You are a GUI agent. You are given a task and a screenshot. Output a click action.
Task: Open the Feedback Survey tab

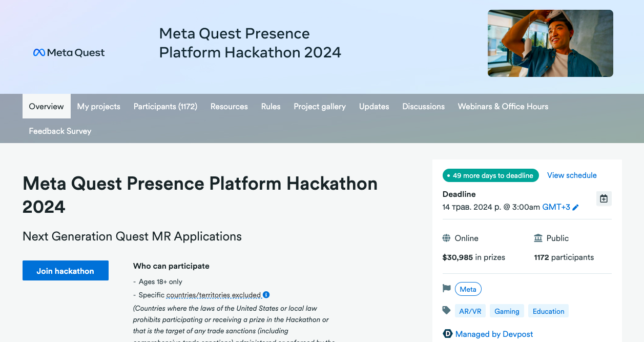[x=60, y=131]
